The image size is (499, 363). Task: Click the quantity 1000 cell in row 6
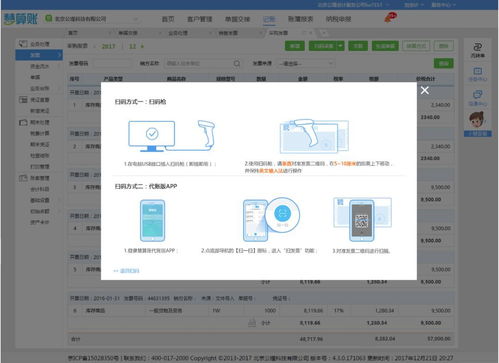[270, 310]
